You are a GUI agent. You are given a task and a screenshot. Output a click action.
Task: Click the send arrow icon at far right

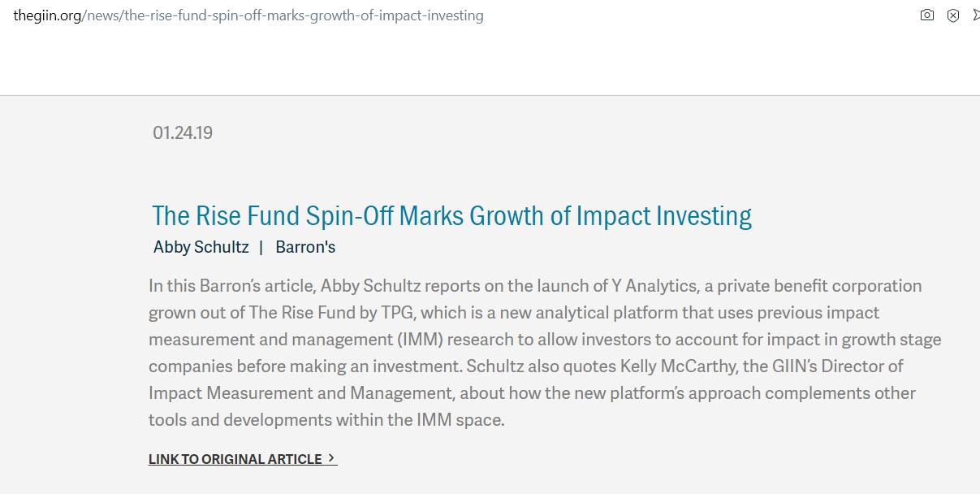(x=976, y=15)
